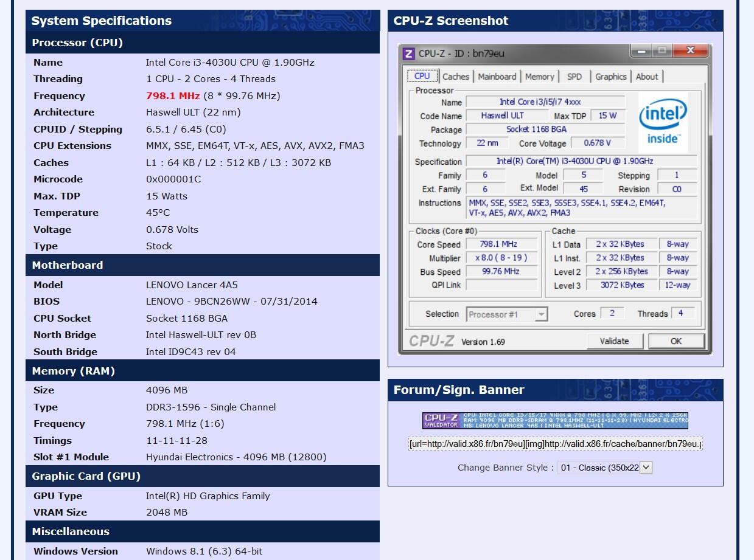Click the Socket 1168 BGA motherboard value
Image resolution: width=754 pixels, height=560 pixels.
tap(187, 319)
